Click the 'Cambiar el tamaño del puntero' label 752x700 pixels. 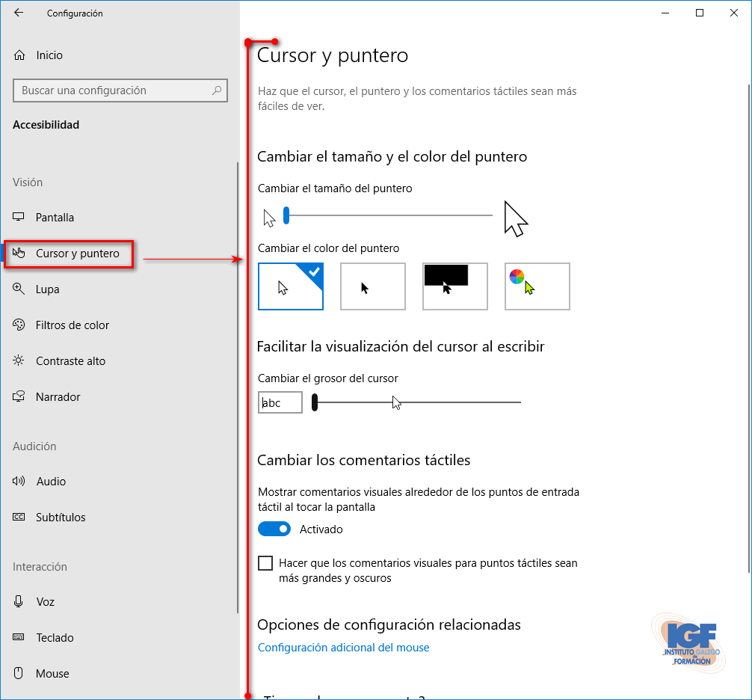click(x=335, y=188)
